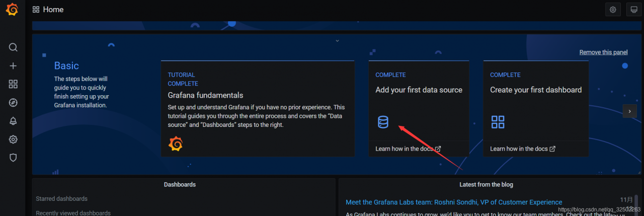The width and height of the screenshot is (644, 216).
Task: Open the Configuration gear icon in sidebar
Action: click(13, 139)
